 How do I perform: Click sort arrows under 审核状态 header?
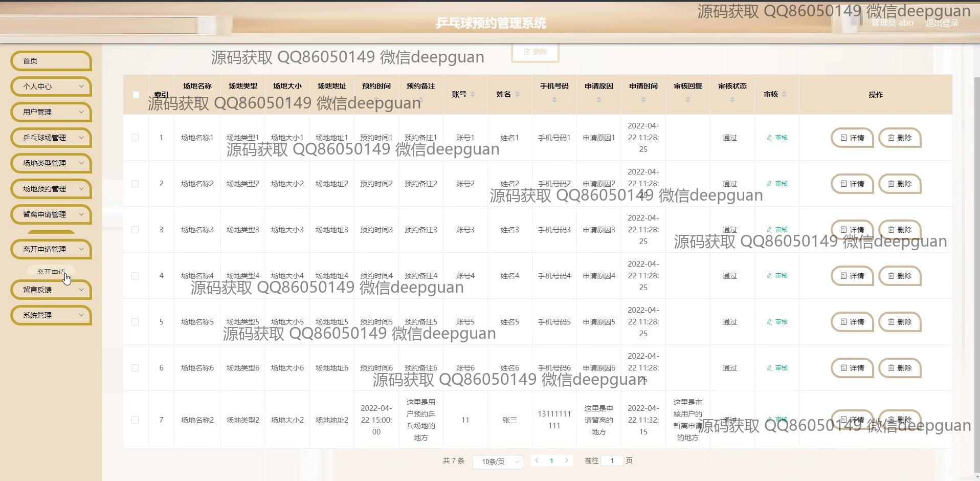[x=732, y=100]
